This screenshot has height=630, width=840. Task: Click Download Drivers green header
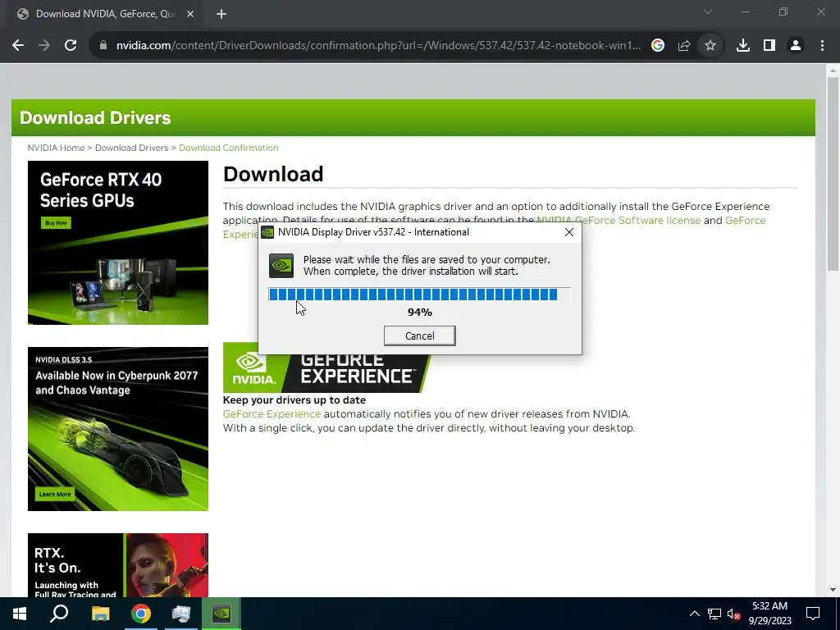pos(413,118)
